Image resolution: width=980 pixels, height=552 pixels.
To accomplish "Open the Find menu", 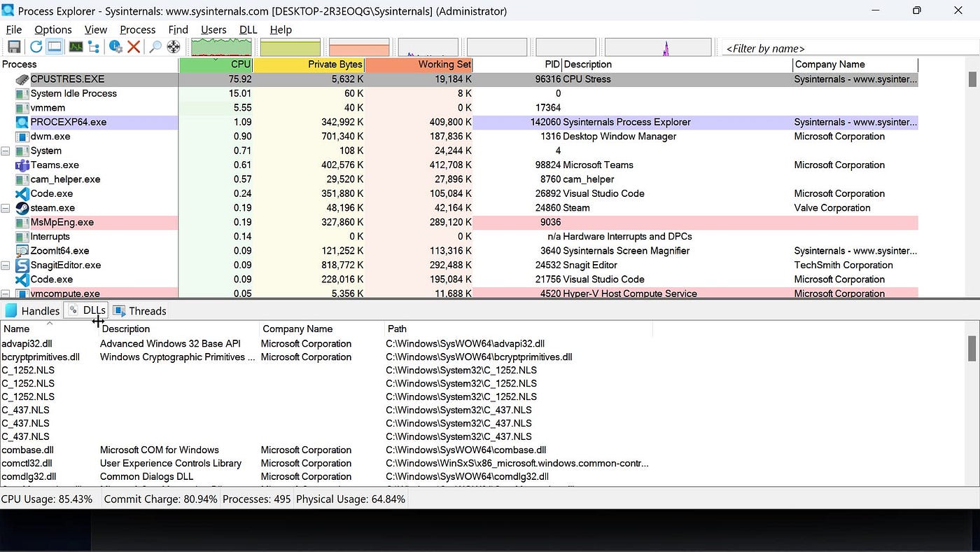I will pyautogui.click(x=178, y=29).
